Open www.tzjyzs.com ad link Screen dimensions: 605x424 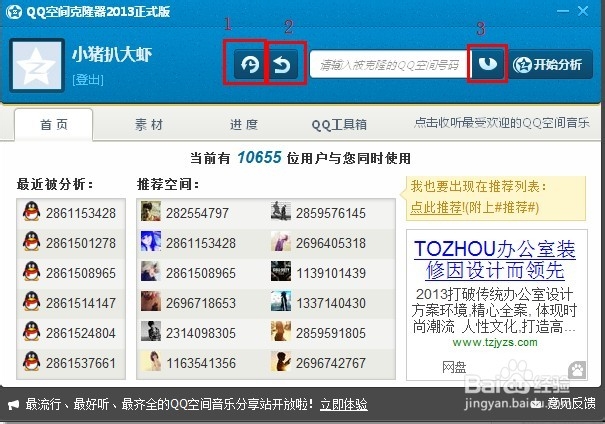pos(495,343)
